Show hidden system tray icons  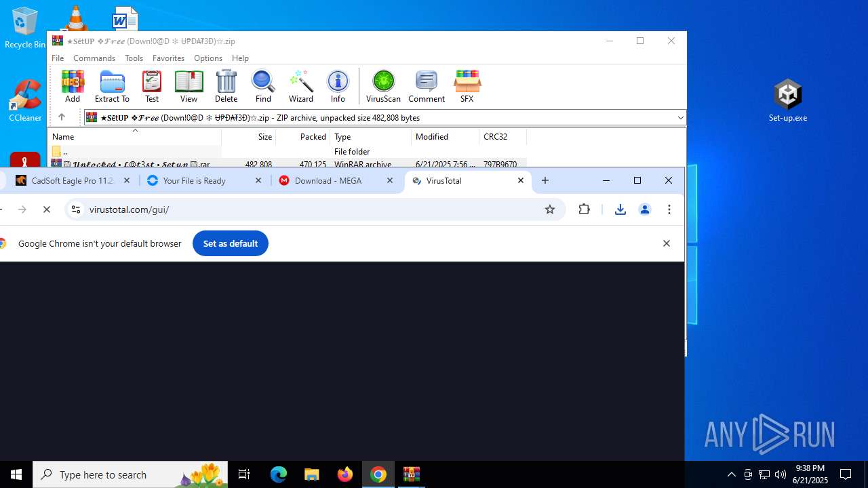click(x=731, y=474)
